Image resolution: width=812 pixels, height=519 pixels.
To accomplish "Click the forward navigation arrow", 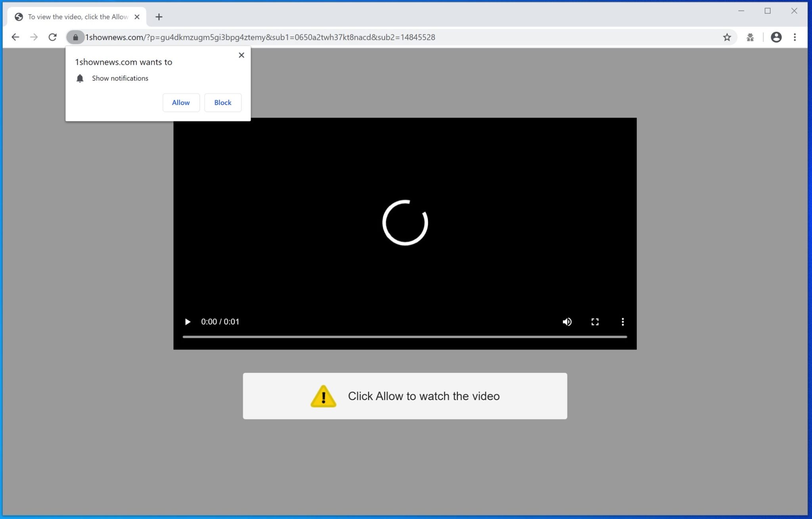I will 34,37.
